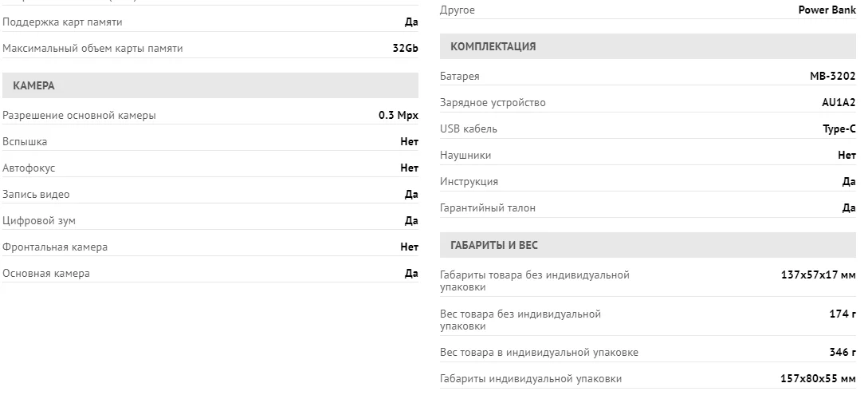Viewport: 868px width, 395px height.
Task: Click the Запись видео row label
Action: pos(36,195)
